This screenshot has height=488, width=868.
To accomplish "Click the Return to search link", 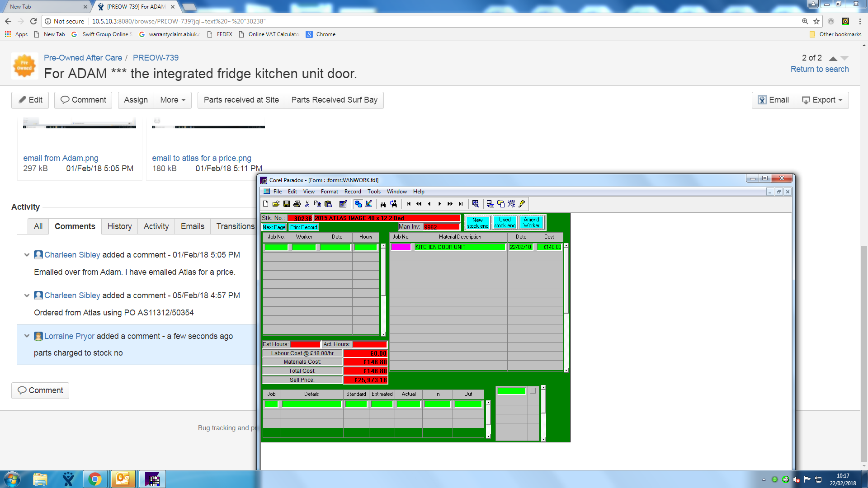I will (819, 69).
